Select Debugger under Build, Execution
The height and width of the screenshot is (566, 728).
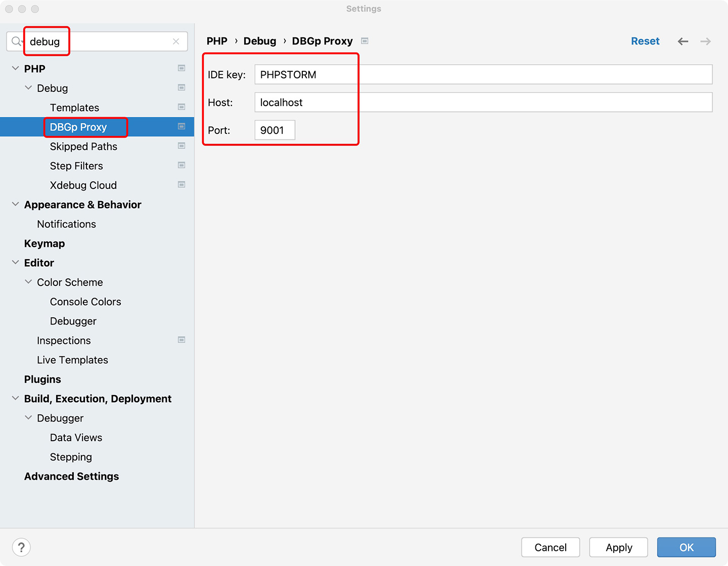[x=60, y=418]
